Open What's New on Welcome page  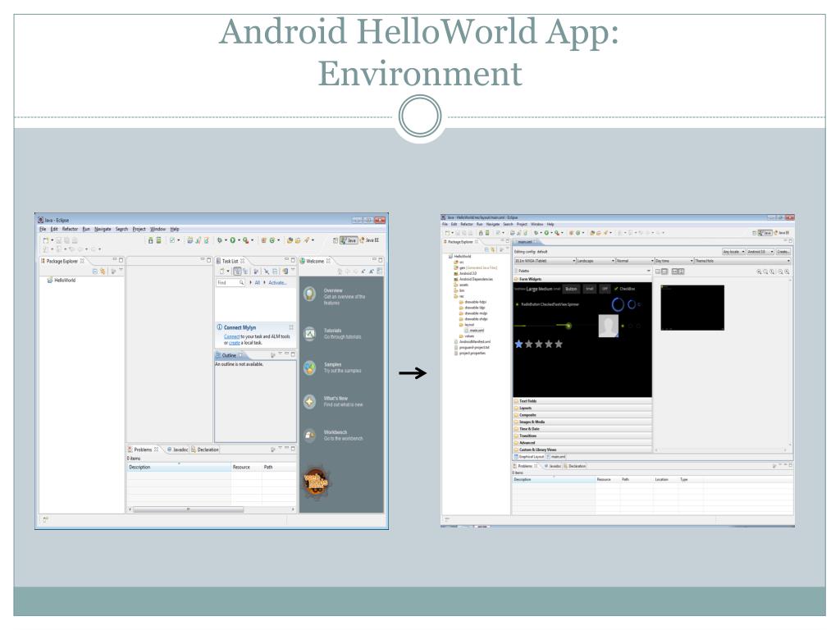pyautogui.click(x=333, y=401)
